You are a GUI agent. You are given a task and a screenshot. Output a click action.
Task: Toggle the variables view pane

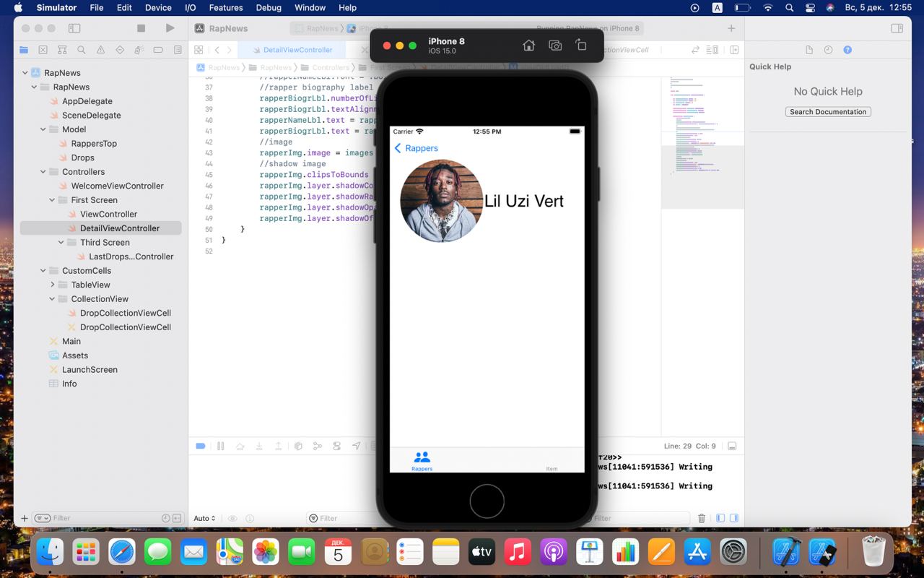pyautogui.click(x=720, y=518)
